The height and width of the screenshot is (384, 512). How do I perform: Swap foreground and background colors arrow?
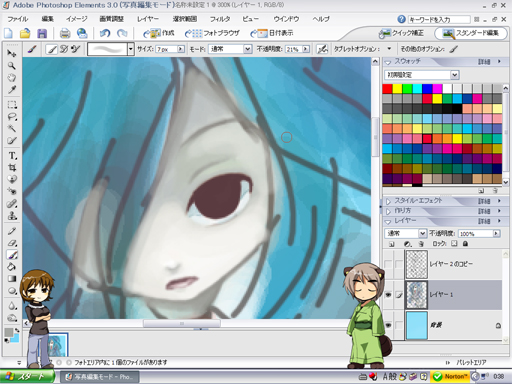17,330
